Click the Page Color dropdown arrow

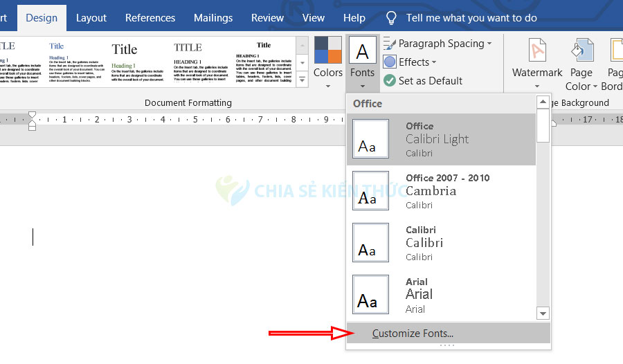pyautogui.click(x=595, y=87)
